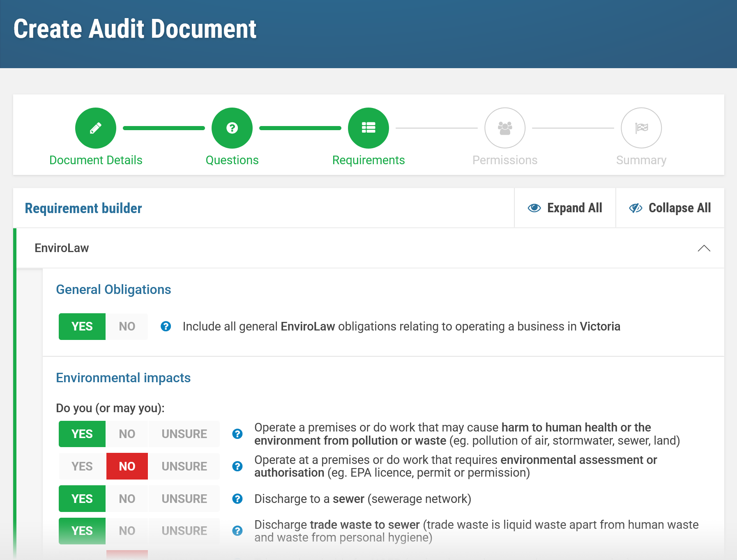Select YES for environmental assessment or authorisation
This screenshot has height=560, width=737.
tap(82, 466)
